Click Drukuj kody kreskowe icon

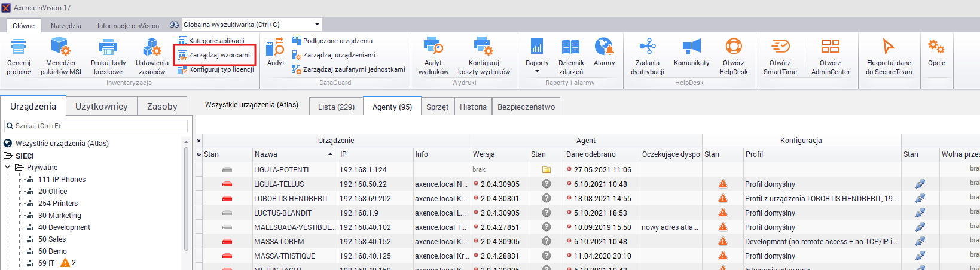coord(108,47)
